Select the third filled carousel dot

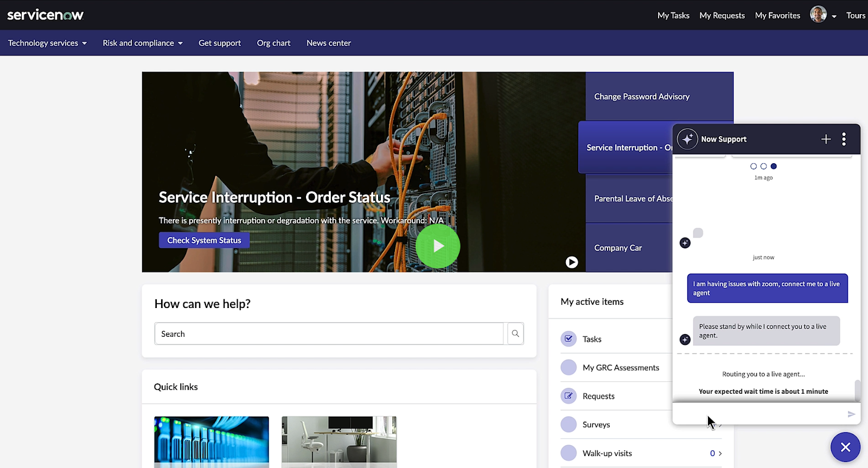774,166
